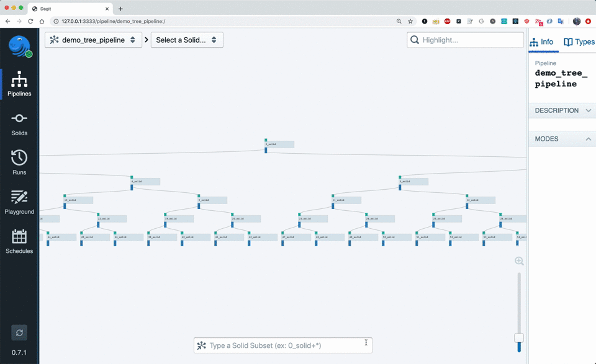Select the 23_solid node
This screenshot has width=596, height=364.
[313, 219]
